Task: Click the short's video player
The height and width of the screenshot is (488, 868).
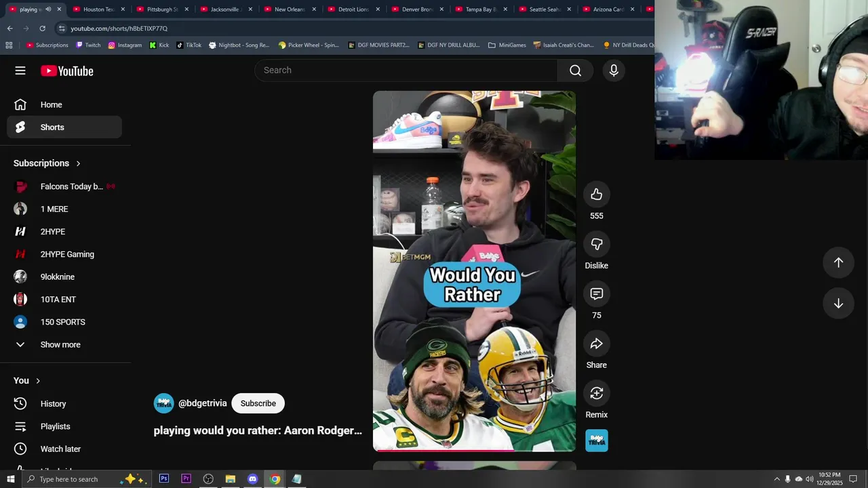Action: [474, 271]
